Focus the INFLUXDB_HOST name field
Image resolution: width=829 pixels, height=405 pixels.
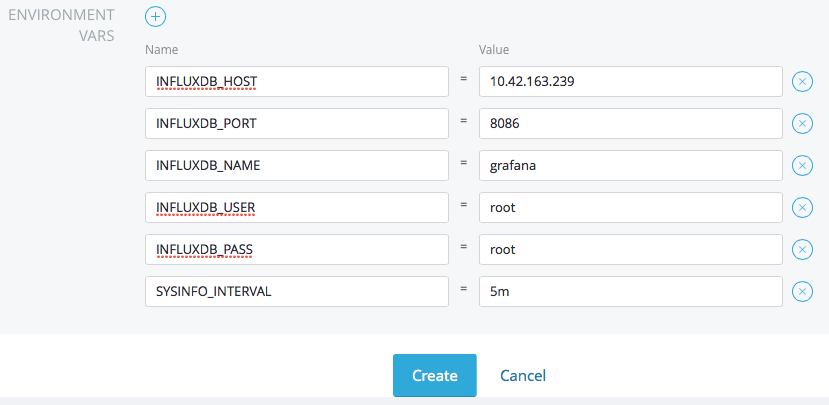tap(296, 81)
